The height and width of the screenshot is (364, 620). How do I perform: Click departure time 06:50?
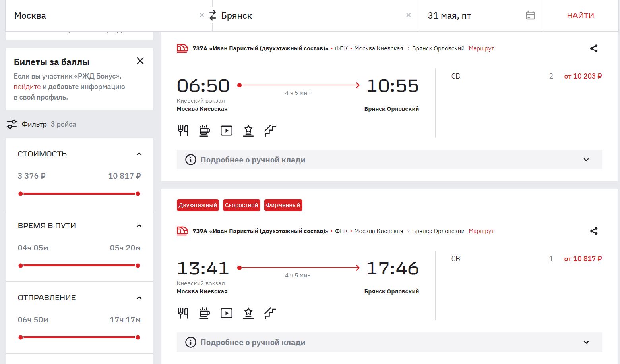(x=203, y=86)
